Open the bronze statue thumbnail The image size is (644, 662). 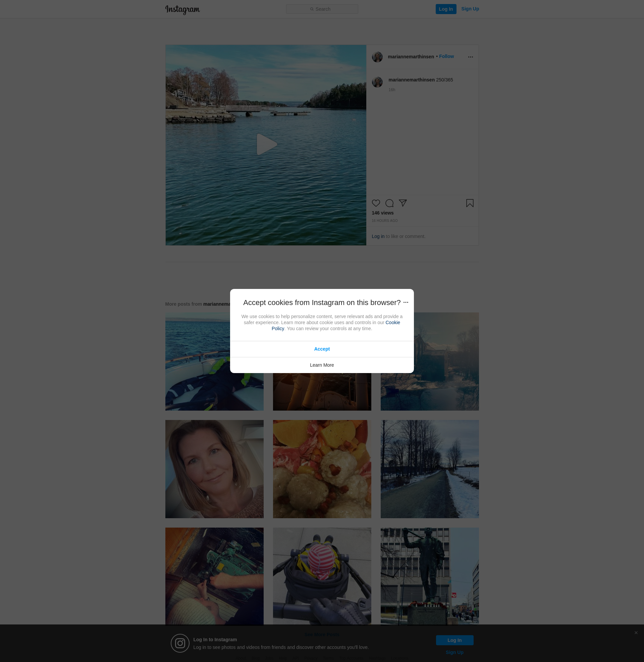430,577
